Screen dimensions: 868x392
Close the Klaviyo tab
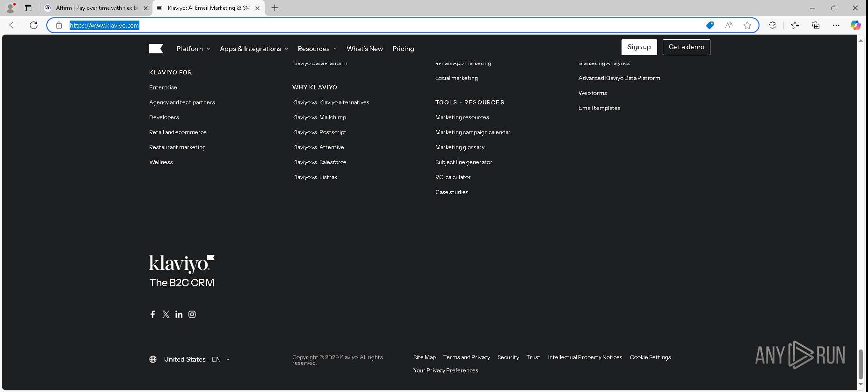pos(257,8)
